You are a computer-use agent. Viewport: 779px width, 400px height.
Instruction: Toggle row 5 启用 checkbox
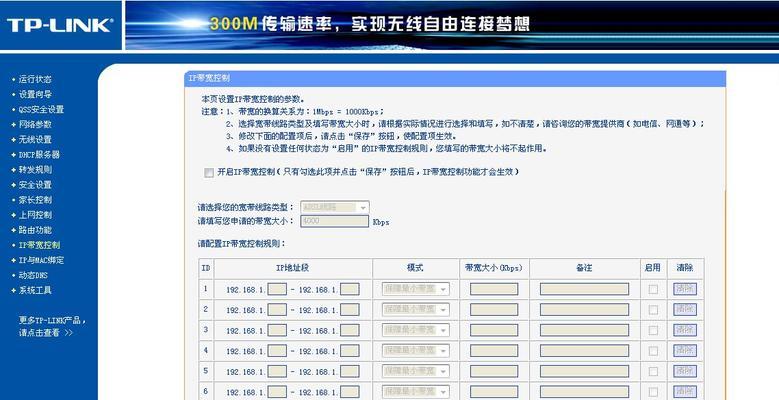pyautogui.click(x=653, y=372)
